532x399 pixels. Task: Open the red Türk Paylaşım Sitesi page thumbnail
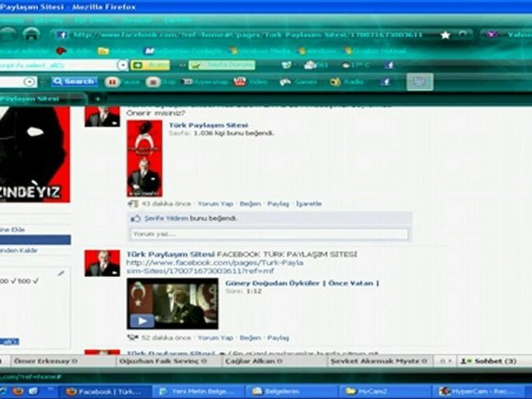[x=145, y=158]
